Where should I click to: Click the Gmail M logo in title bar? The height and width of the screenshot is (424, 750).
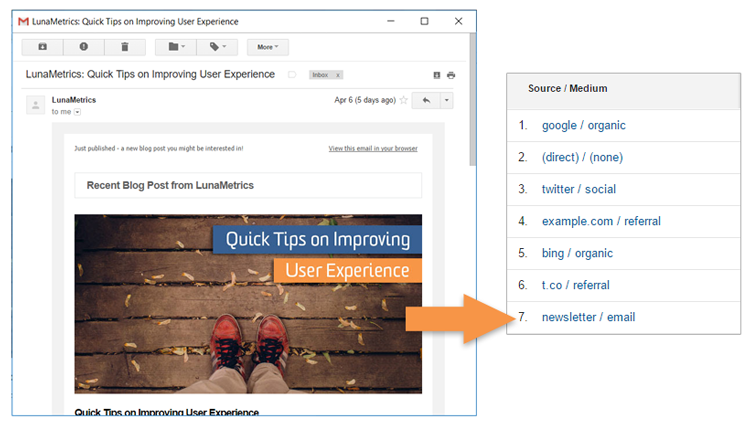point(23,22)
